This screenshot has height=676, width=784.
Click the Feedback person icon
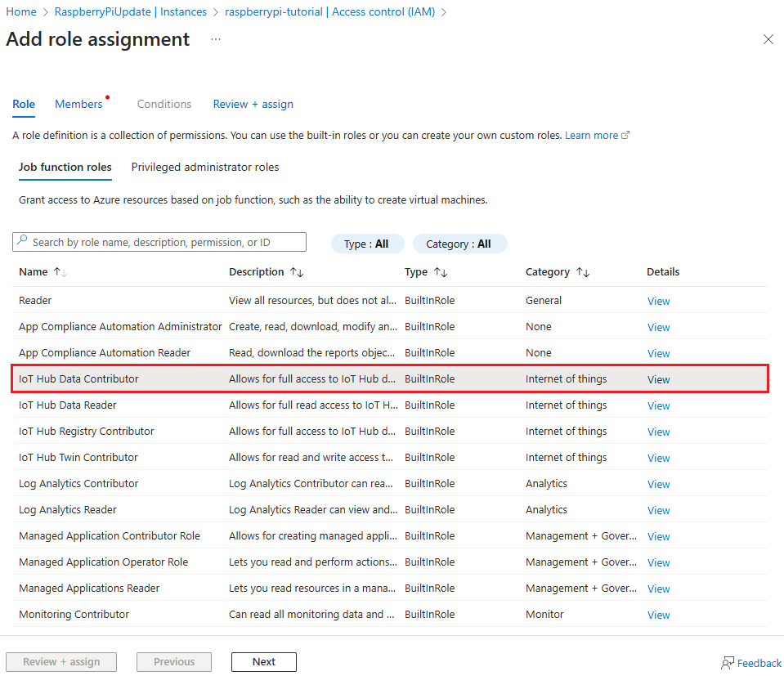point(728,663)
